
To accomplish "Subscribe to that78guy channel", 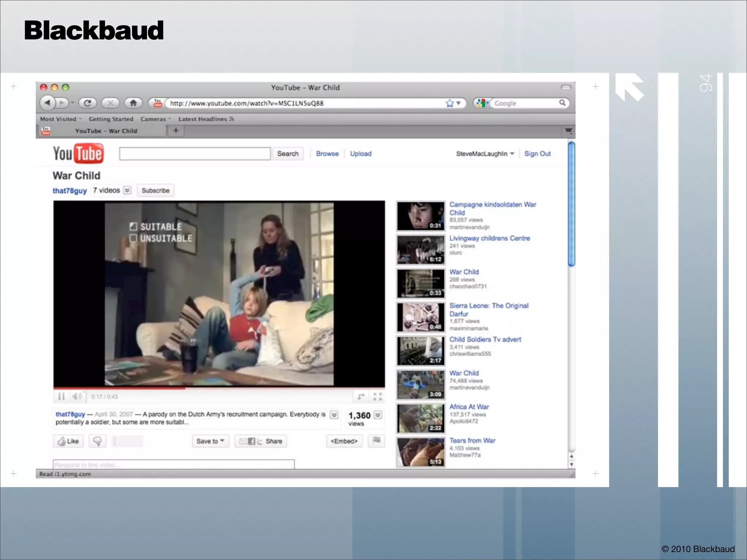I will point(155,190).
